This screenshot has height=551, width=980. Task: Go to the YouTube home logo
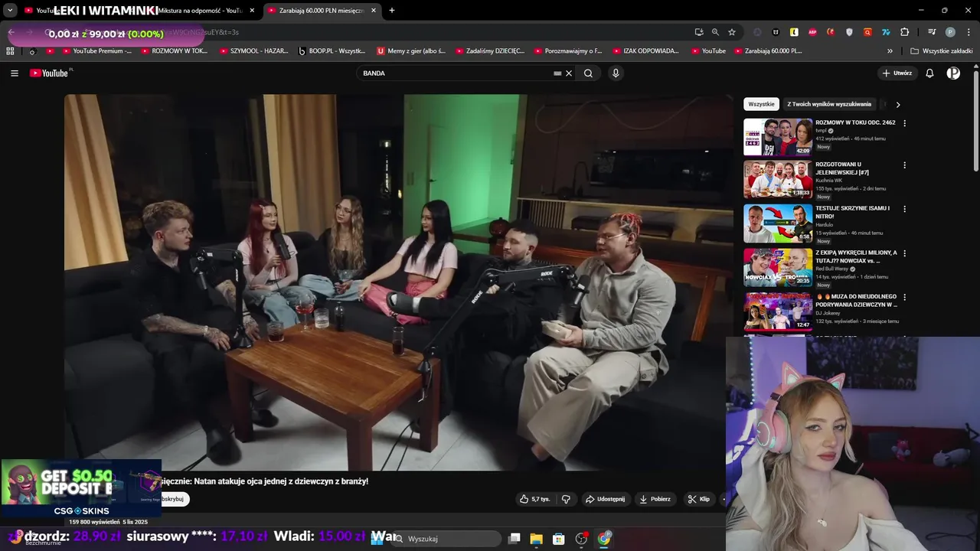tap(51, 73)
